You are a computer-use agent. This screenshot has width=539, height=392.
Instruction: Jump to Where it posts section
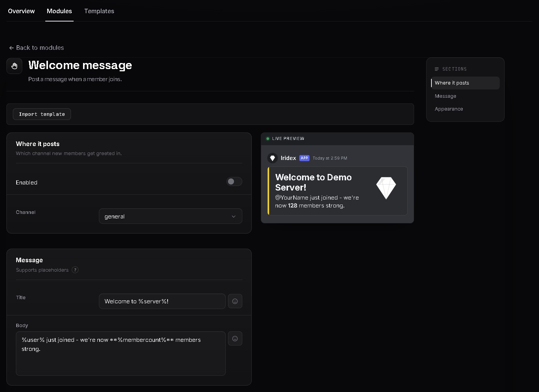(x=465, y=83)
